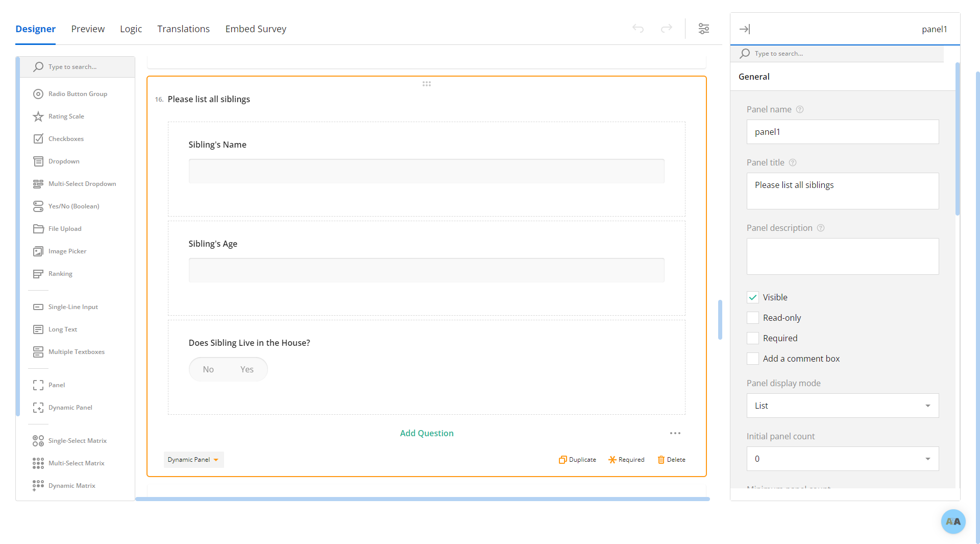Check the Add a comment box option
This screenshot has width=980, height=544.
[753, 359]
